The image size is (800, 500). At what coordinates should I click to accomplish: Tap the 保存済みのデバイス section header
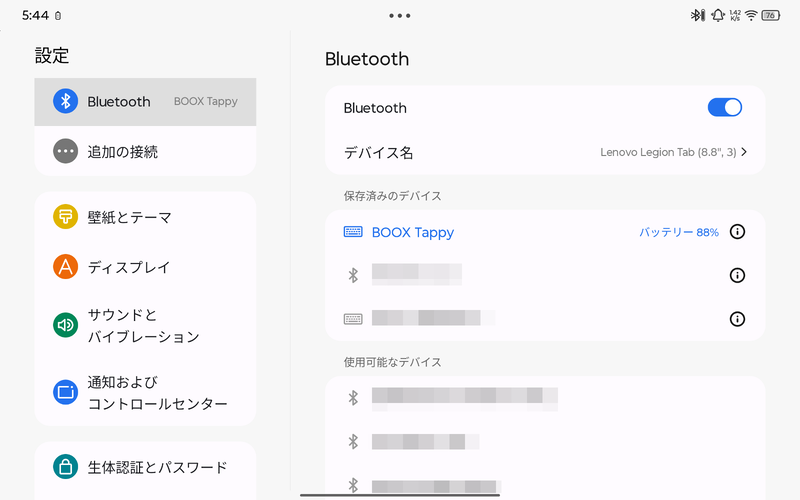coord(392,196)
